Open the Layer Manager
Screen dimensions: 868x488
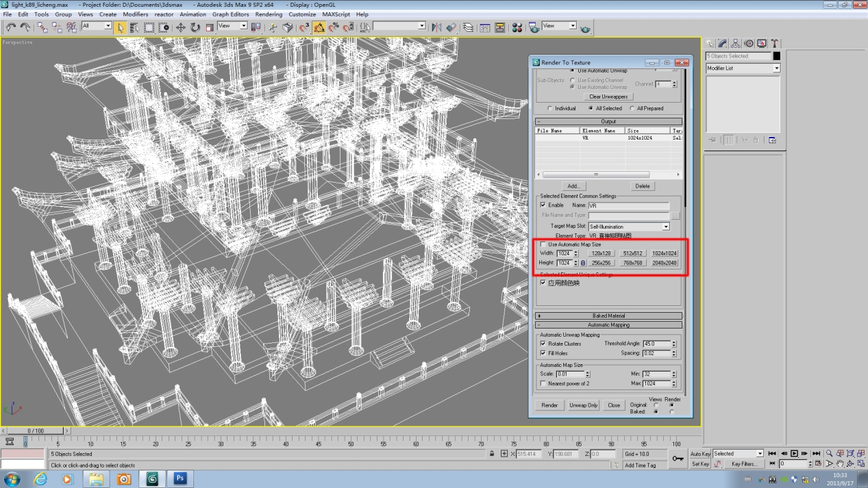[x=469, y=27]
